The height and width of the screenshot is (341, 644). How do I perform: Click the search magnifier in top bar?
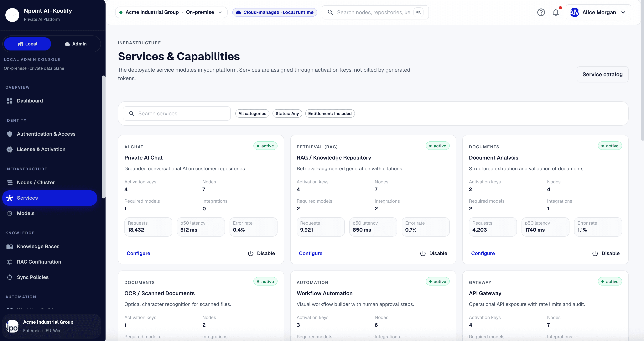(x=330, y=12)
